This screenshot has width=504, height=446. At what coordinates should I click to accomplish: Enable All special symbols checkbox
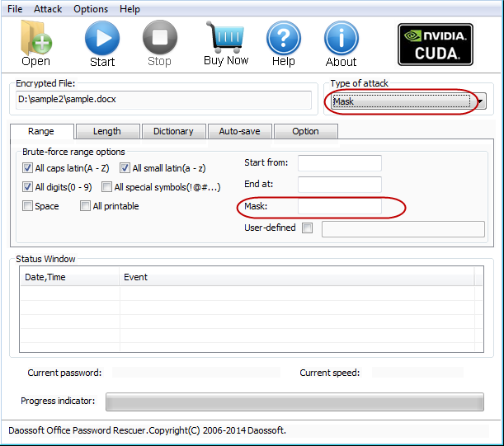pyautogui.click(x=107, y=187)
